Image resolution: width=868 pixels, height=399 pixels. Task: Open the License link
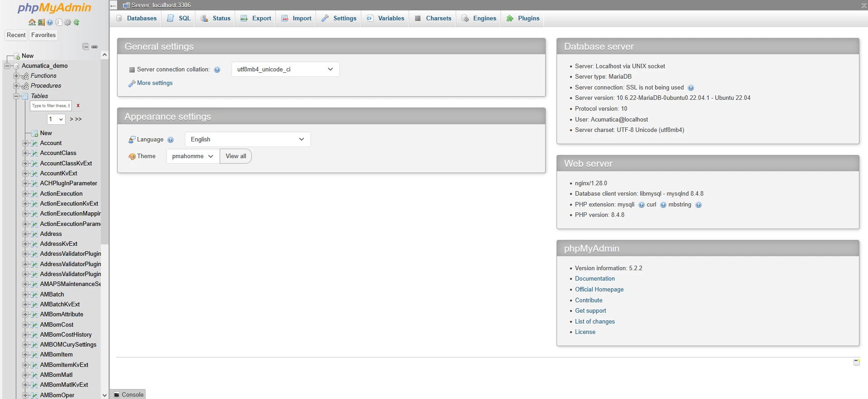(x=585, y=332)
